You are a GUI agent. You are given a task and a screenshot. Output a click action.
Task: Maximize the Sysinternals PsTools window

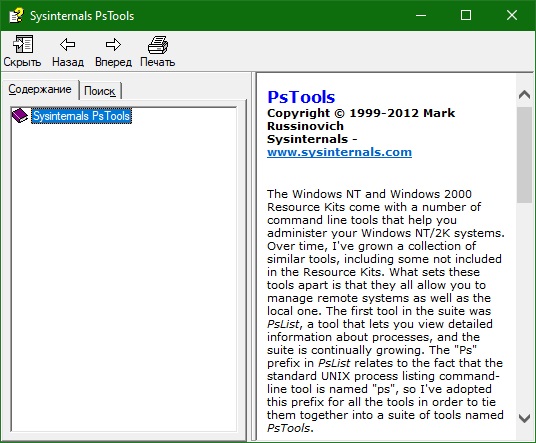point(466,15)
